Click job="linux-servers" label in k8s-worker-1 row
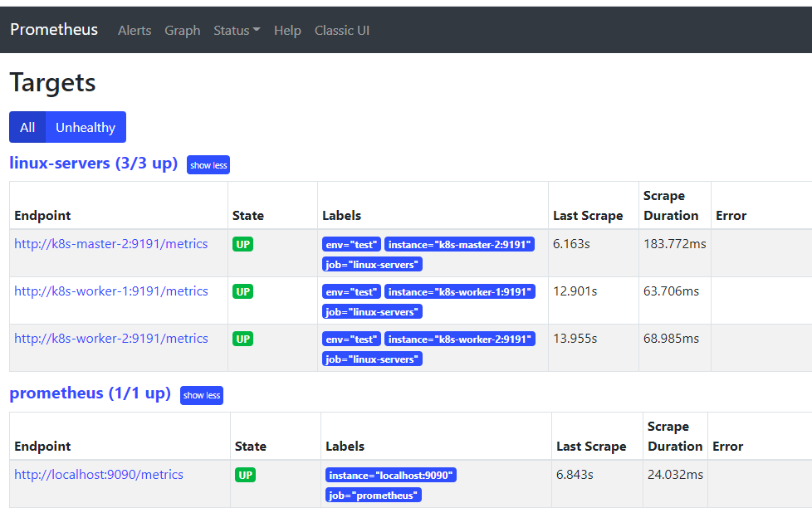This screenshot has width=812, height=508. click(x=372, y=312)
